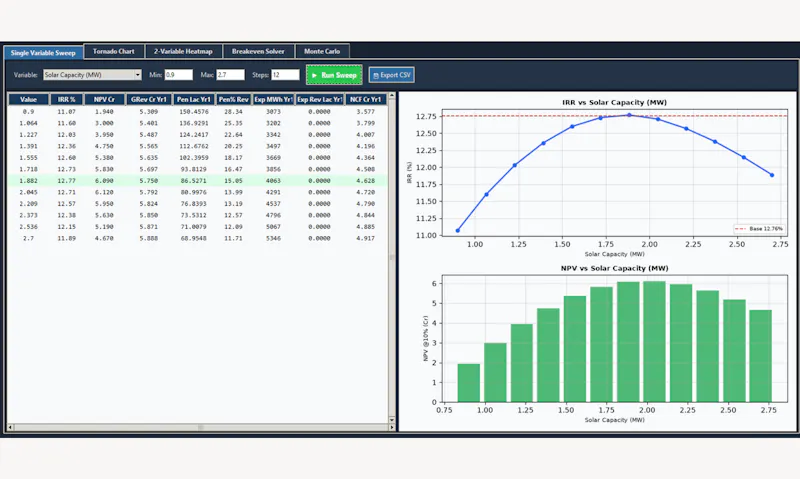Click the Min input field
800x479 pixels.
point(179,75)
